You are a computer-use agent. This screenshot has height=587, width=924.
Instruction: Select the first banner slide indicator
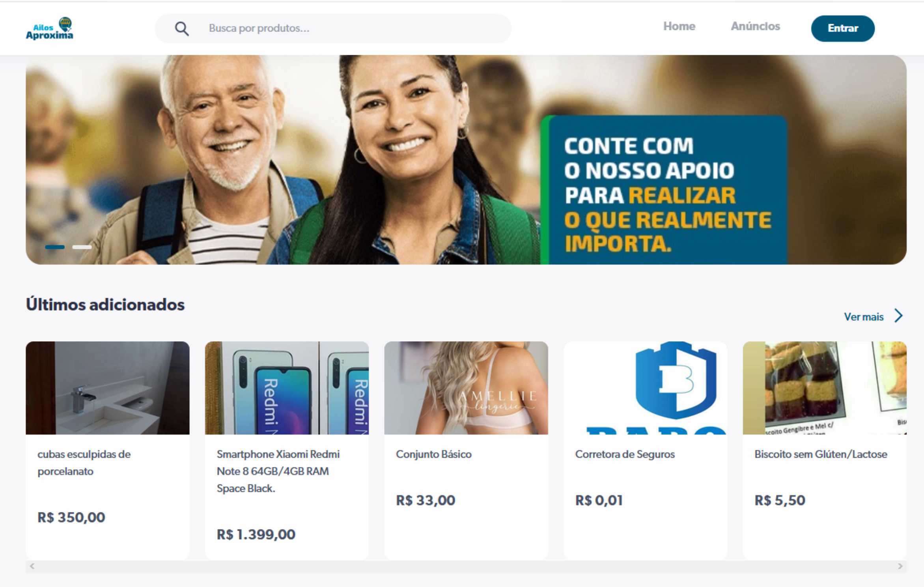[55, 247]
